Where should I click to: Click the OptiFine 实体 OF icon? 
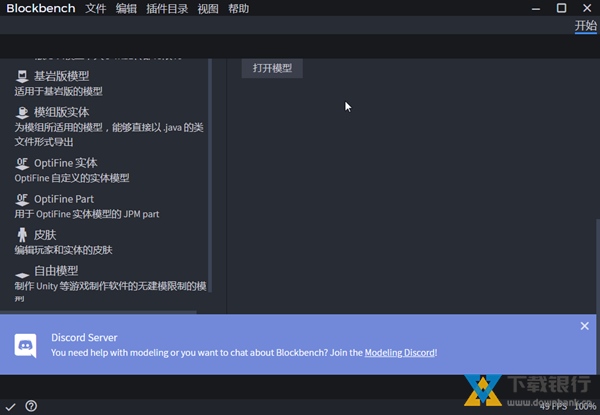point(22,163)
